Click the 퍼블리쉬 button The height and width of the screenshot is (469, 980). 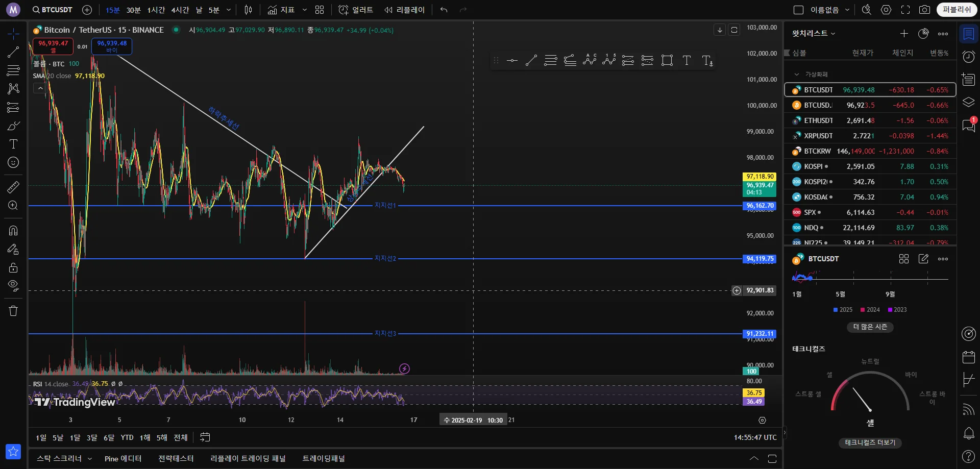957,10
